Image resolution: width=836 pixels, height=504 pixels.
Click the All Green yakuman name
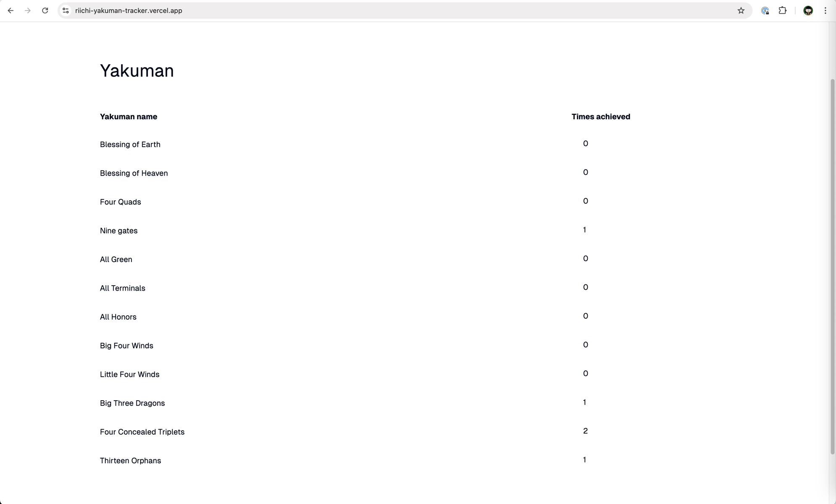click(x=116, y=259)
